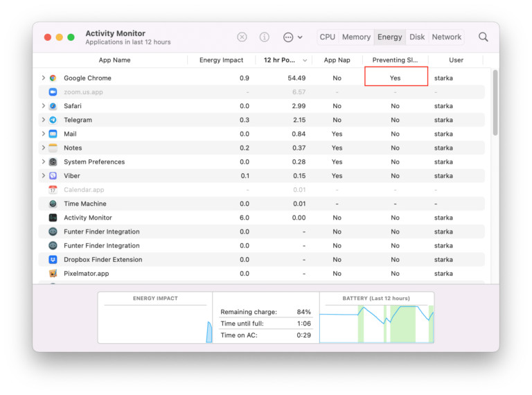
Task: Click the inspect process info icon
Action: [x=264, y=37]
